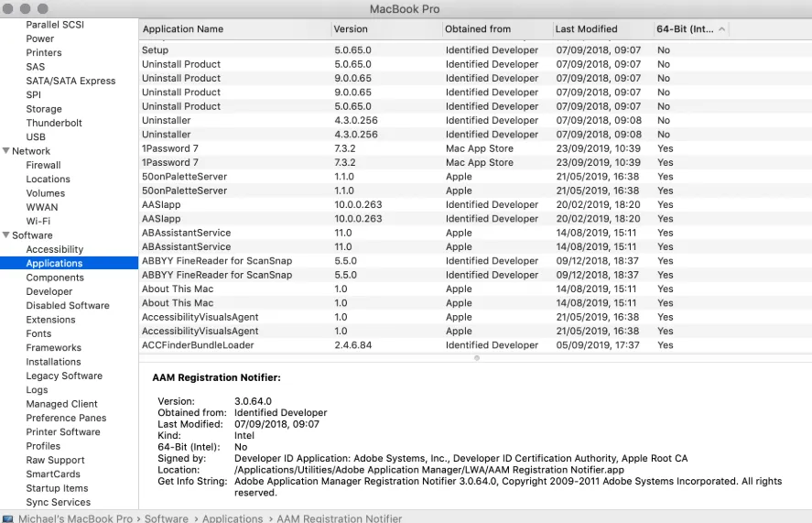Open Profiles in sidebar
This screenshot has height=523, width=812.
click(43, 446)
